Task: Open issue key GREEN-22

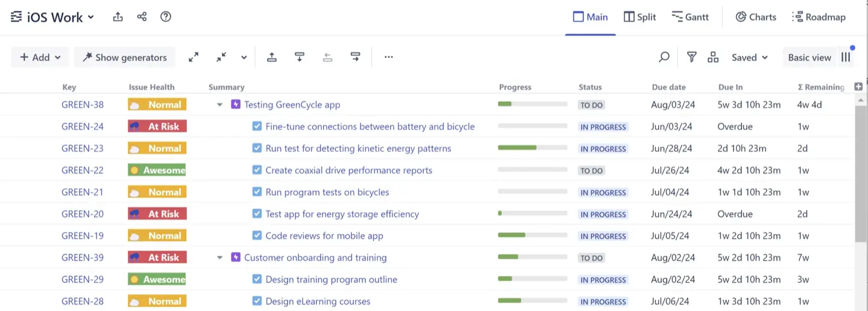Action: click(83, 170)
